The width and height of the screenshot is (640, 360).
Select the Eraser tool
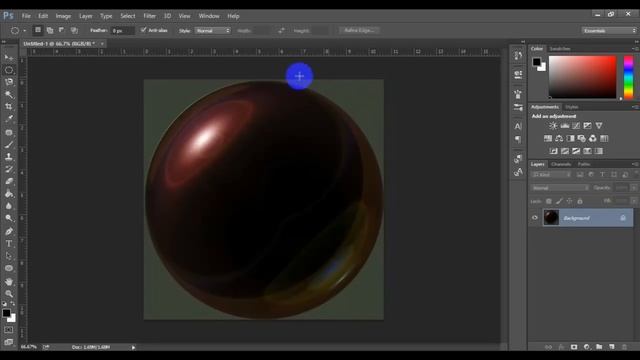point(9,181)
